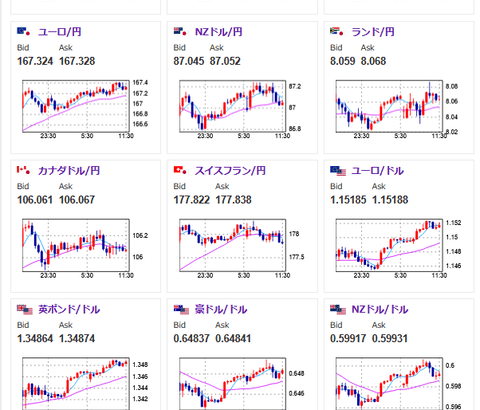Click the Euro/Dollar flag icon
The width and height of the screenshot is (480, 410).
338,171
